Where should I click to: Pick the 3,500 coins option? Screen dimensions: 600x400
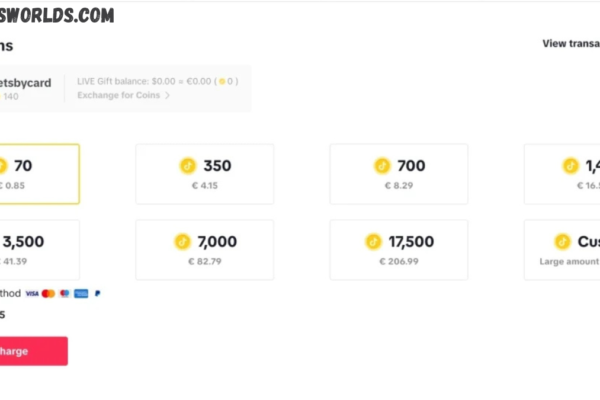pos(39,250)
